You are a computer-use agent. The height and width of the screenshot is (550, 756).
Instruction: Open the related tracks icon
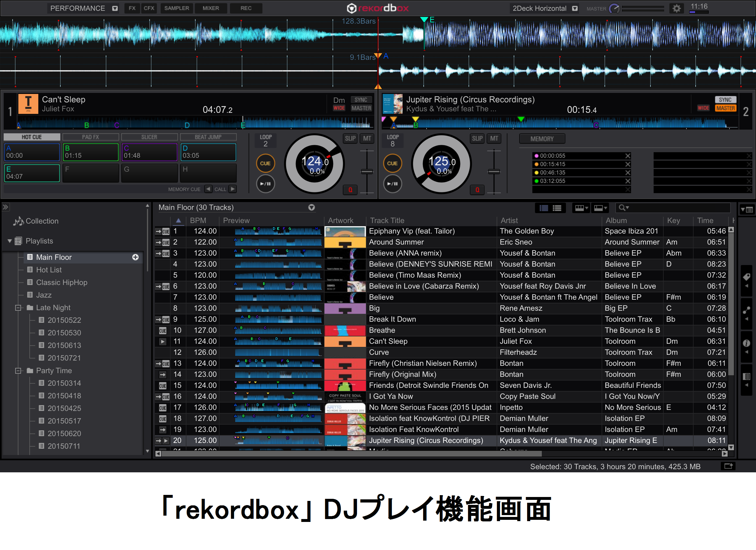click(746, 310)
